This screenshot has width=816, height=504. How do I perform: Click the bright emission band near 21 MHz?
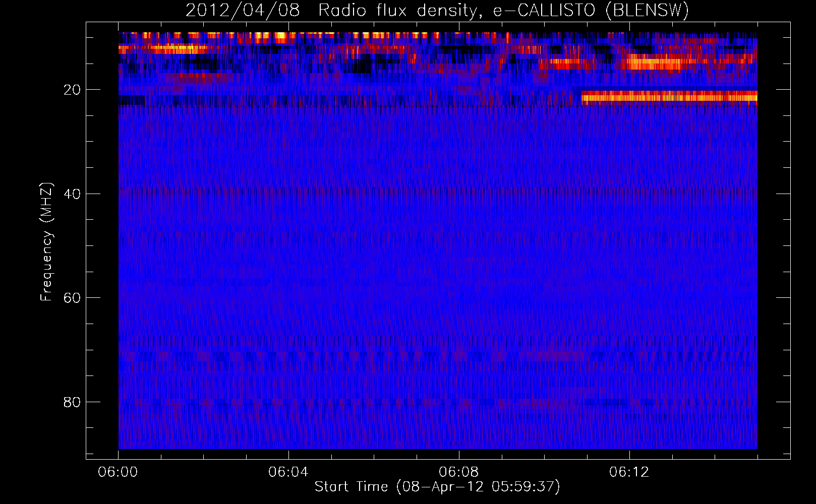coord(669,97)
